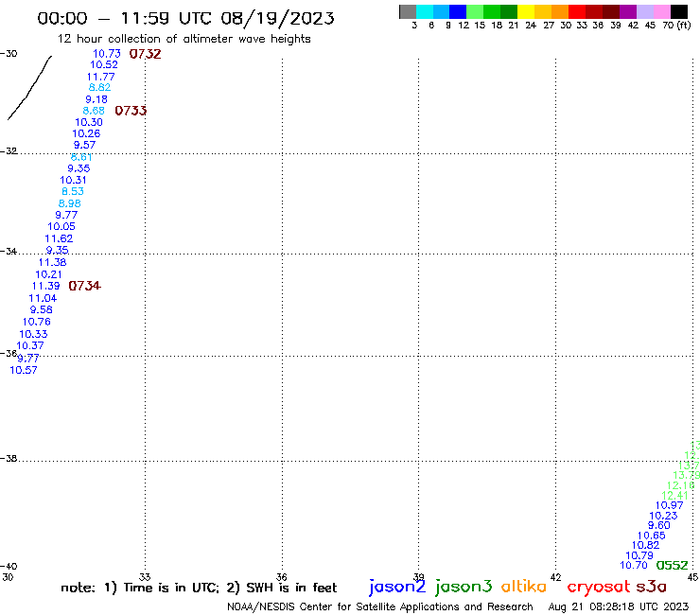
Task: Click the 10.21 wave height value
Action: click(x=48, y=274)
